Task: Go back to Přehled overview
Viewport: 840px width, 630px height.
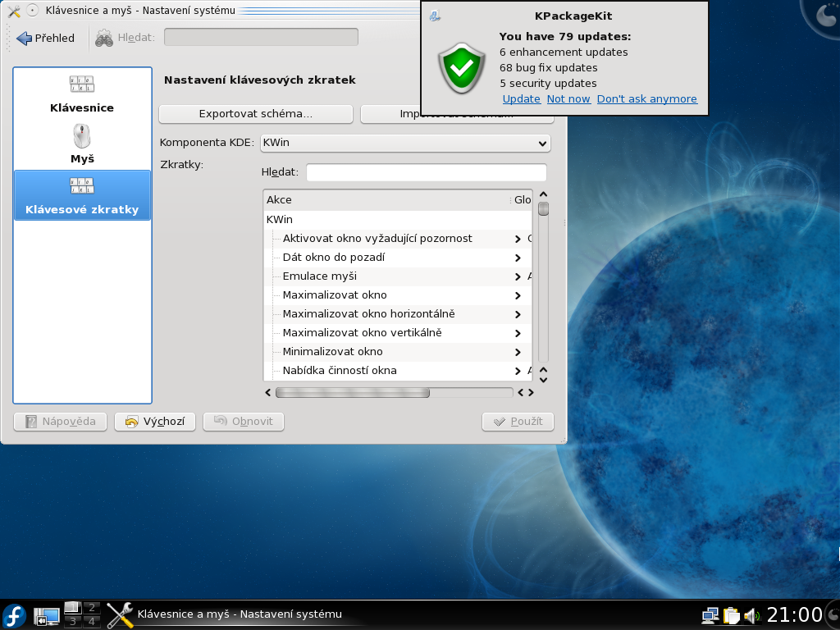Action: click(x=46, y=38)
